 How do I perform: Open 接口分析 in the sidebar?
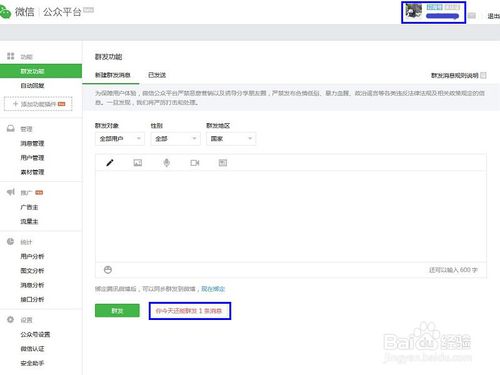click(32, 299)
